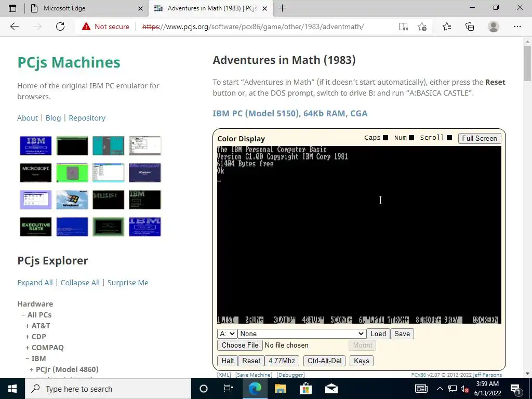Refresh the current page
This screenshot has width=532, height=399.
pyautogui.click(x=60, y=26)
